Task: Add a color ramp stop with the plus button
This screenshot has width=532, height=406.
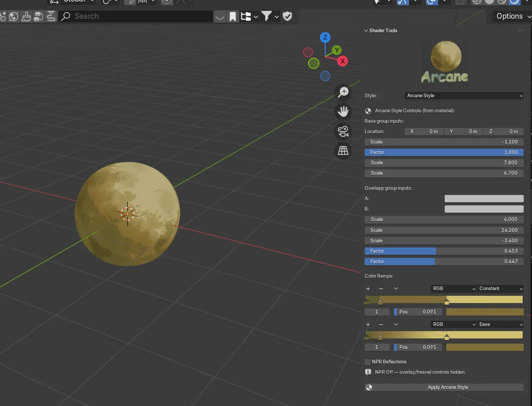Action: tap(368, 289)
